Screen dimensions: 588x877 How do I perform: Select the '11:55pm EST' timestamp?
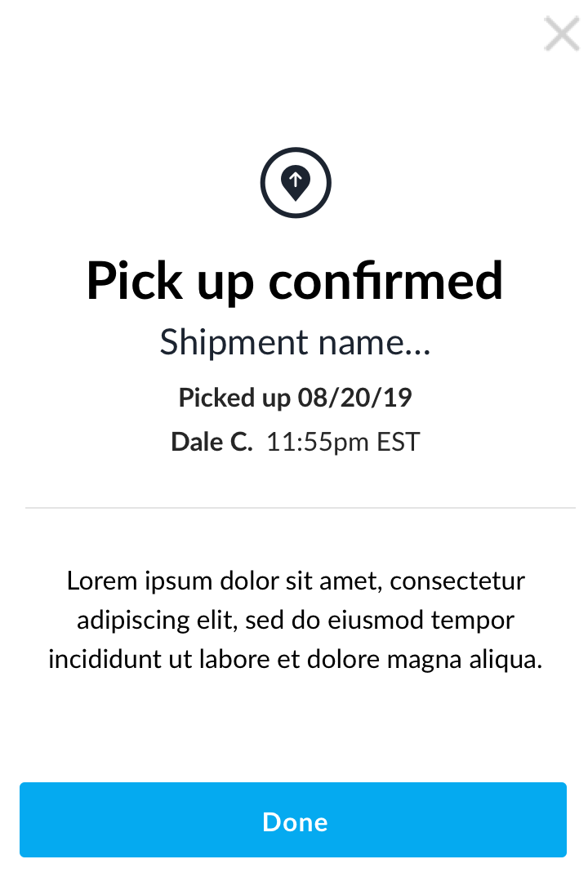click(343, 441)
